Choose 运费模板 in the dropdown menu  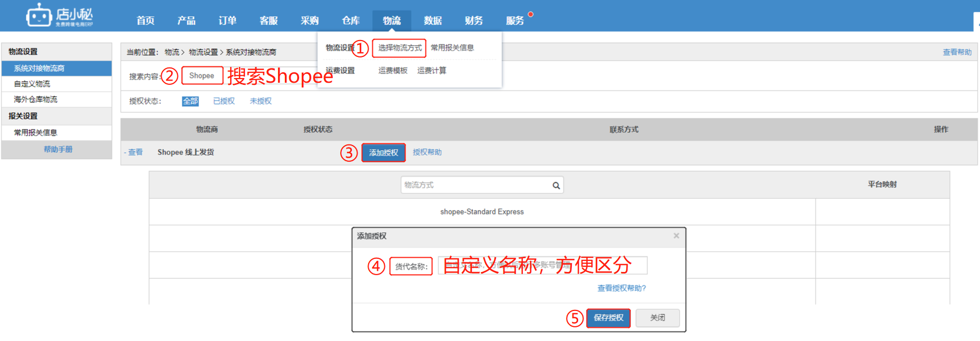point(393,71)
